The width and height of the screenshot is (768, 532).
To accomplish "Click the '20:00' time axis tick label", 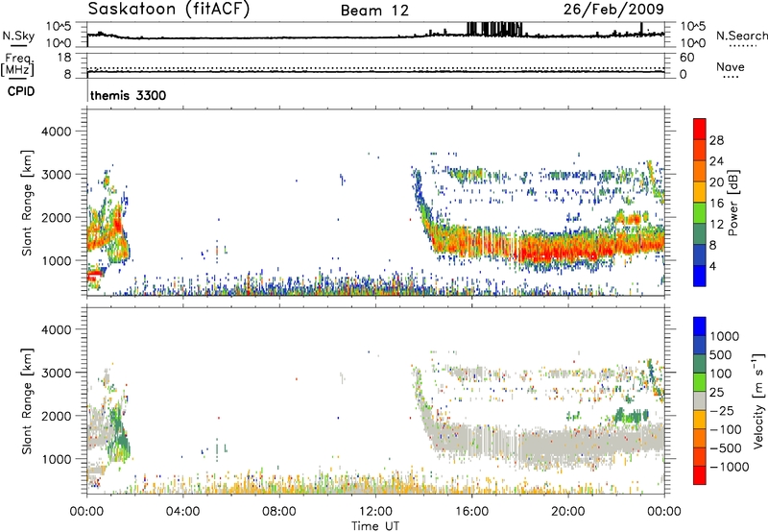I will click(x=567, y=512).
